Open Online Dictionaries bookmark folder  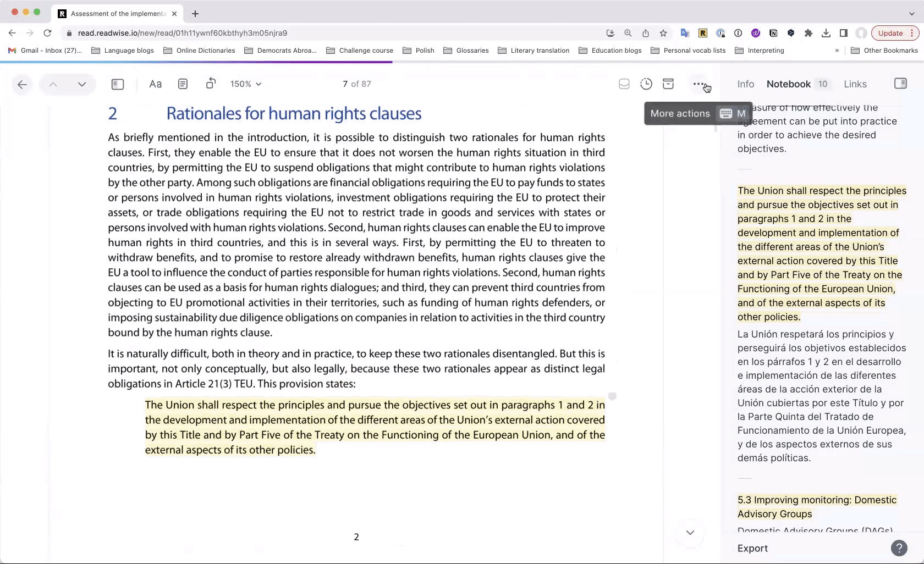point(199,50)
